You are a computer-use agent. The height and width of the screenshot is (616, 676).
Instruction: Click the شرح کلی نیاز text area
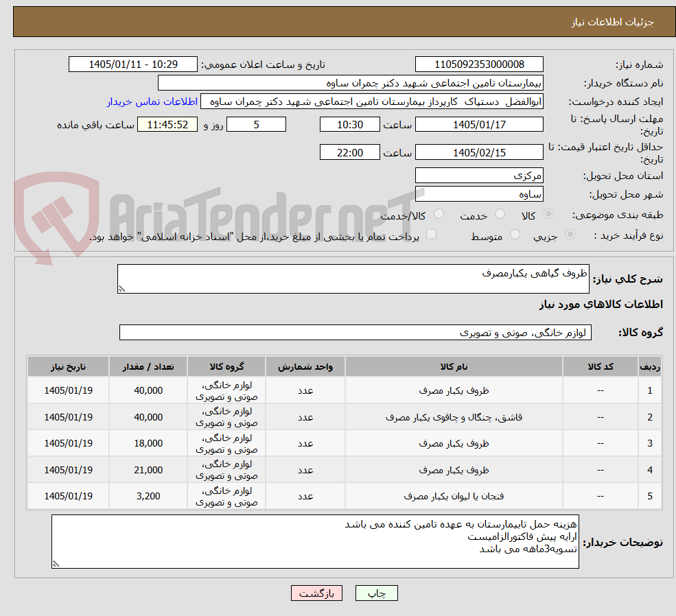353,279
